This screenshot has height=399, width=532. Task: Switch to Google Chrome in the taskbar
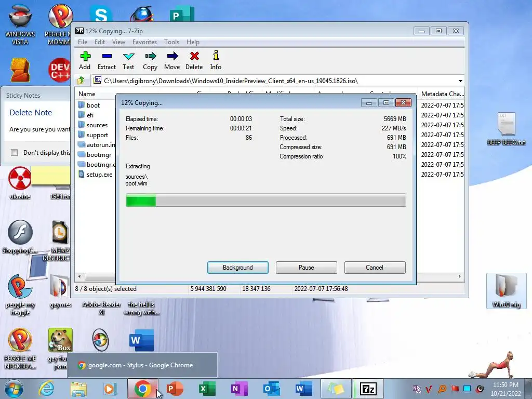143,389
